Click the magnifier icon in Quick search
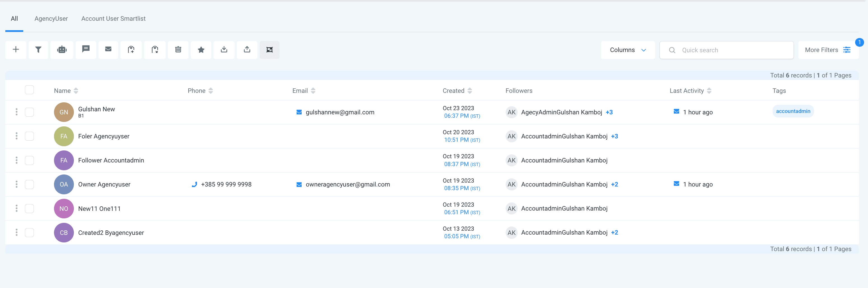This screenshot has width=868, height=288. pyautogui.click(x=672, y=50)
